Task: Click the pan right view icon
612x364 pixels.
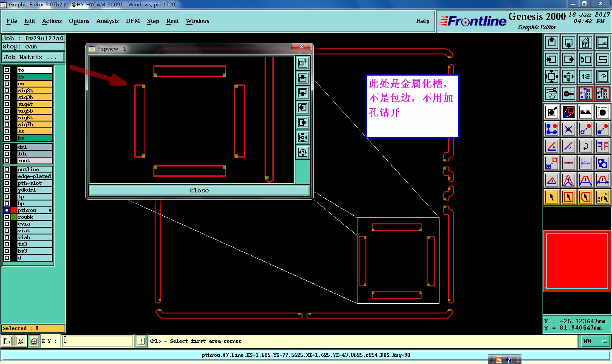Action: point(569,59)
